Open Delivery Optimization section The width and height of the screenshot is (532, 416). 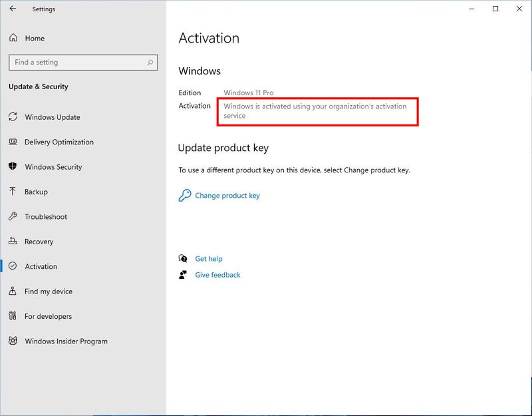pyautogui.click(x=59, y=142)
